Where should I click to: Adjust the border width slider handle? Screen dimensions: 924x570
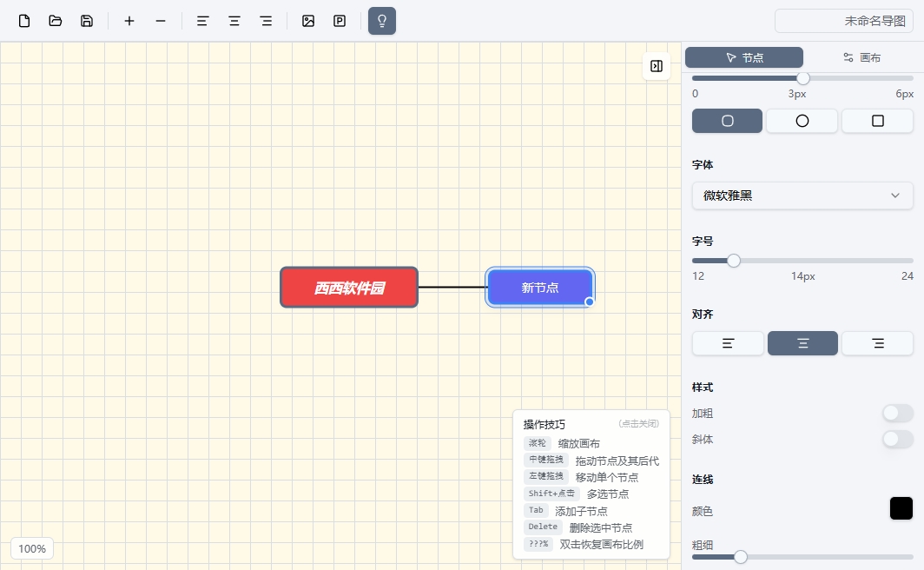[x=803, y=78]
